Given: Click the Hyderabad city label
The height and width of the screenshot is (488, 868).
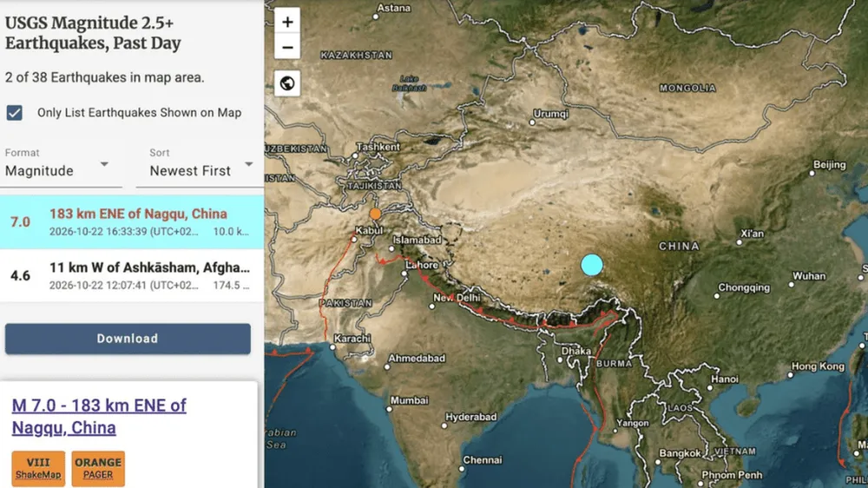Looking at the screenshot, I should [x=470, y=417].
